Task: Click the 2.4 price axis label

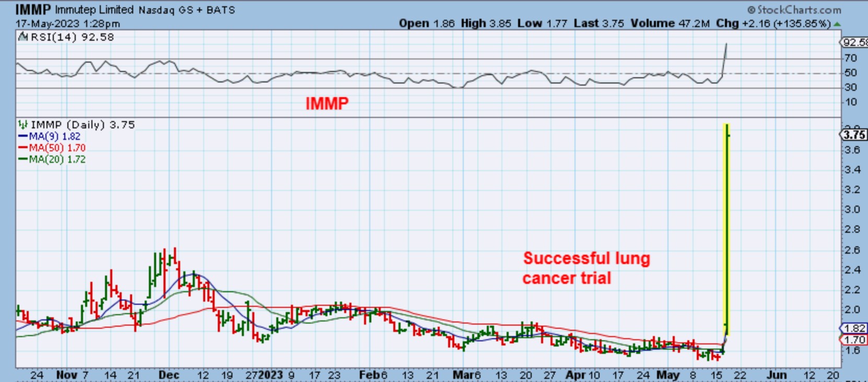Action: click(852, 270)
